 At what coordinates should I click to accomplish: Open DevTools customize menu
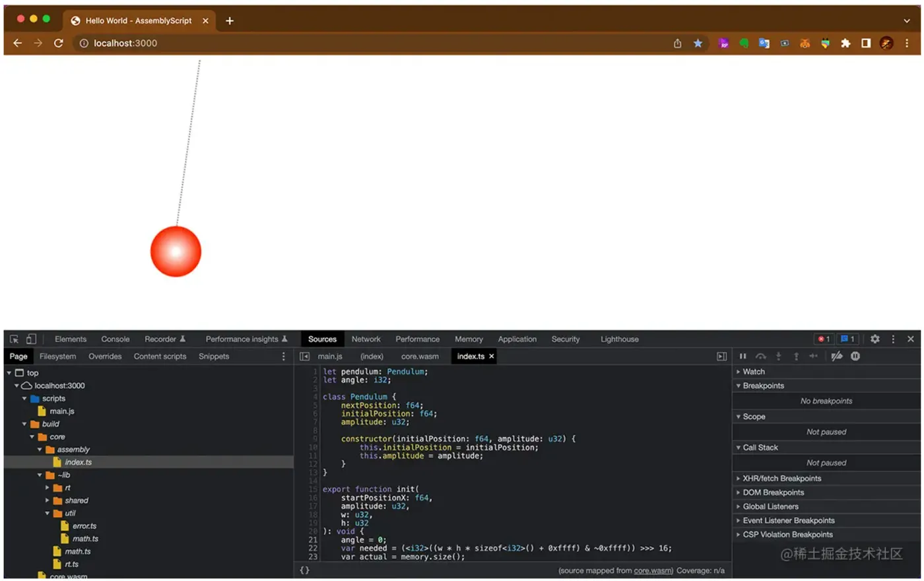coord(894,339)
